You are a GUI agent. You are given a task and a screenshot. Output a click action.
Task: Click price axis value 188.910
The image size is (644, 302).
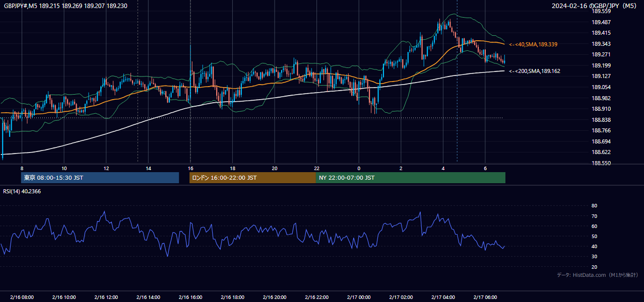pyautogui.click(x=601, y=109)
